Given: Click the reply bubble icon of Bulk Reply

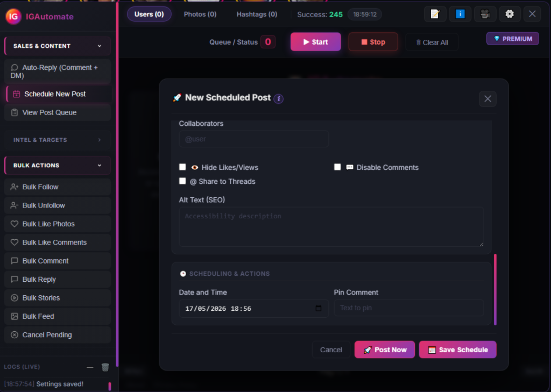Looking at the screenshot, I should point(15,279).
